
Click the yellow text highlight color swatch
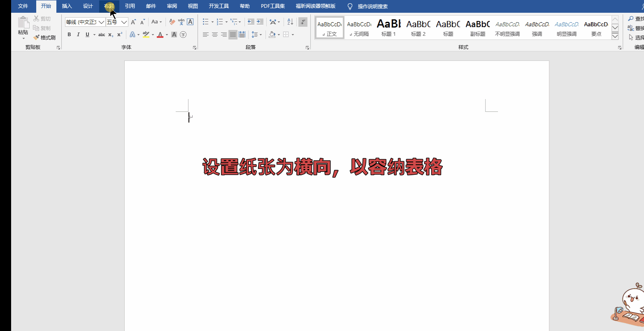147,37
